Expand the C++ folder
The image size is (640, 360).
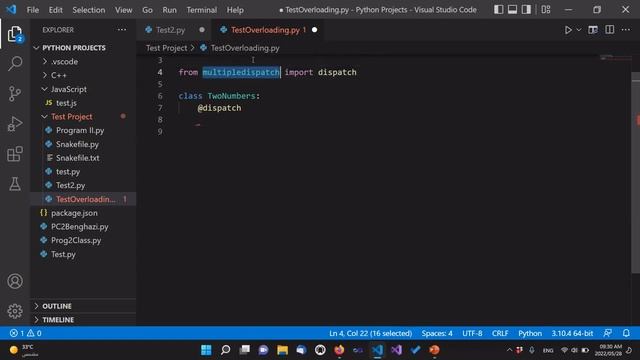pos(83,75)
